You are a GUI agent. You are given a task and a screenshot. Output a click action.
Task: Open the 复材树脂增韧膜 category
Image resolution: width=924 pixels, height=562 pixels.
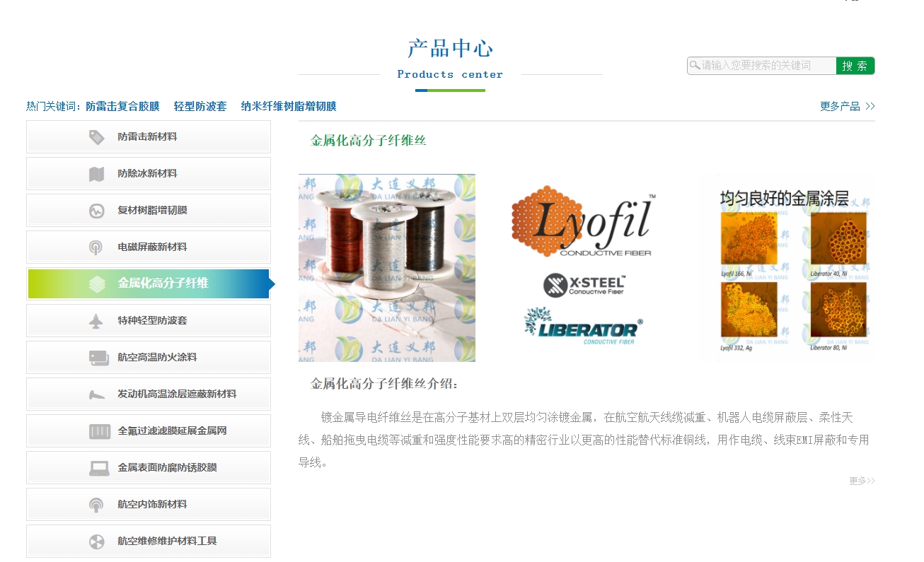tap(152, 211)
